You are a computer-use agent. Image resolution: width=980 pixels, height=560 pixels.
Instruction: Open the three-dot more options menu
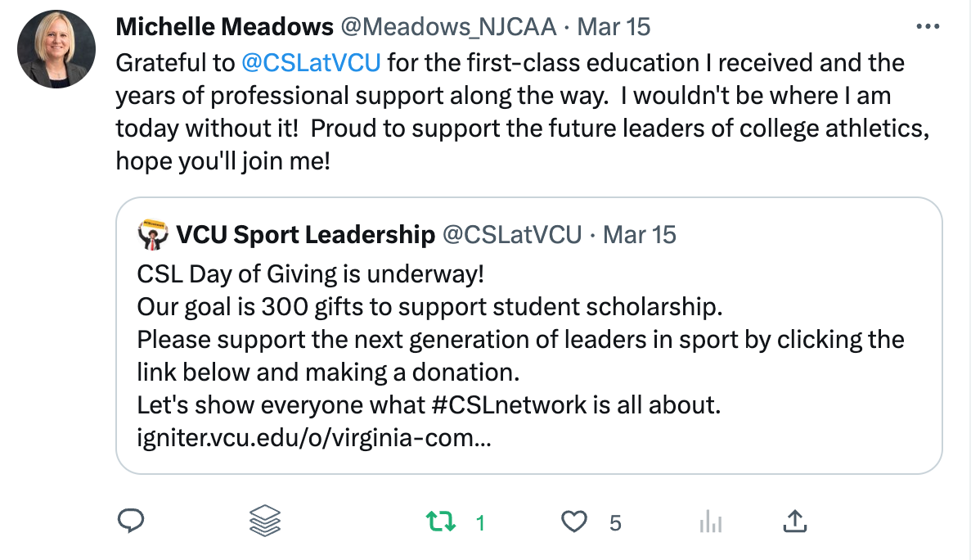coord(928,27)
